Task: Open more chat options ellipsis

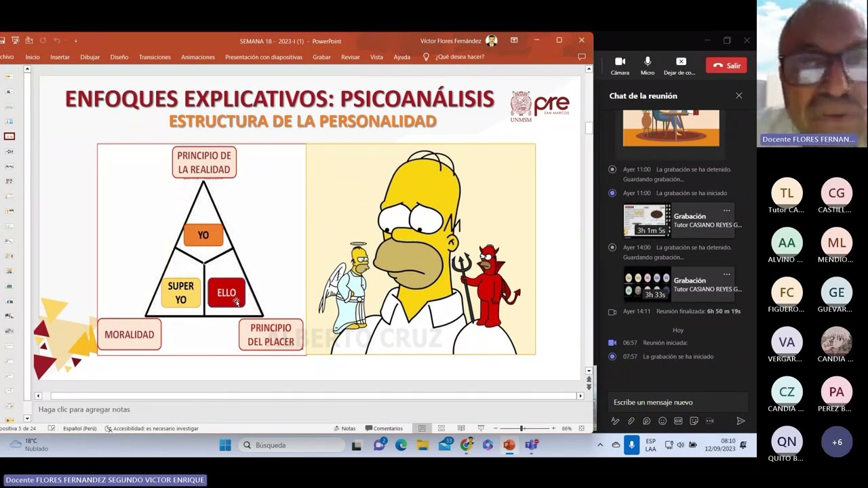Action: (710, 421)
